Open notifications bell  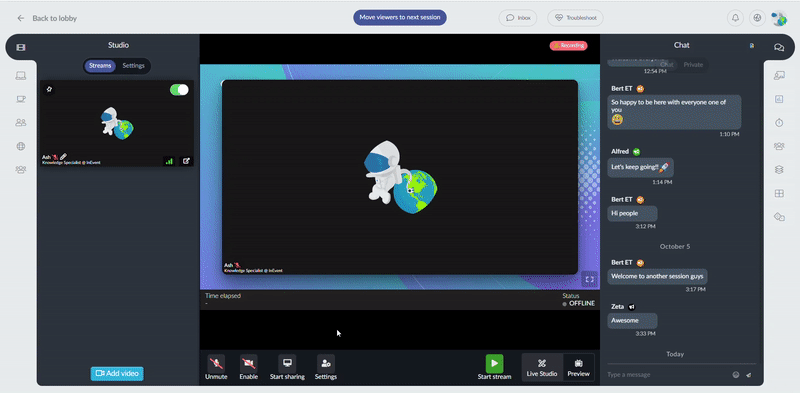pos(735,18)
